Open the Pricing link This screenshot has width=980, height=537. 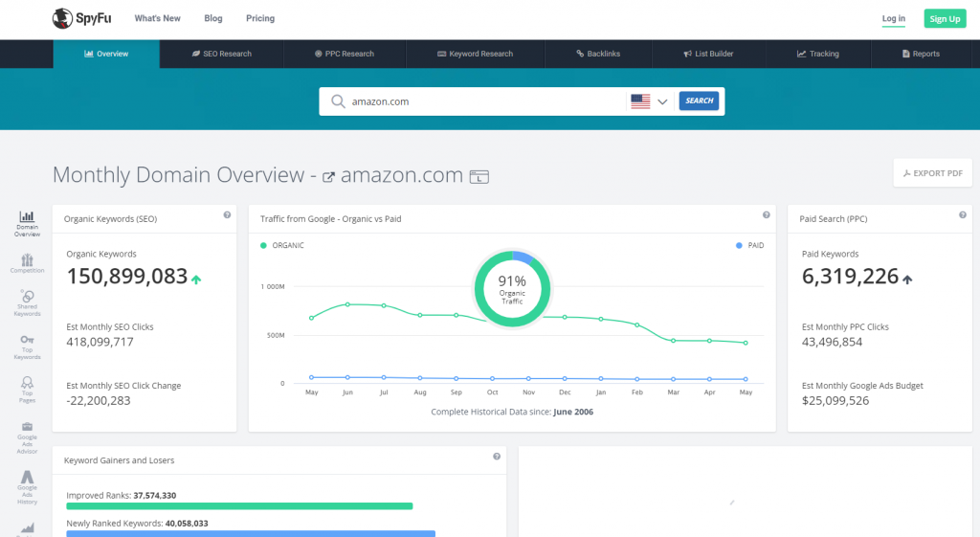tap(260, 18)
